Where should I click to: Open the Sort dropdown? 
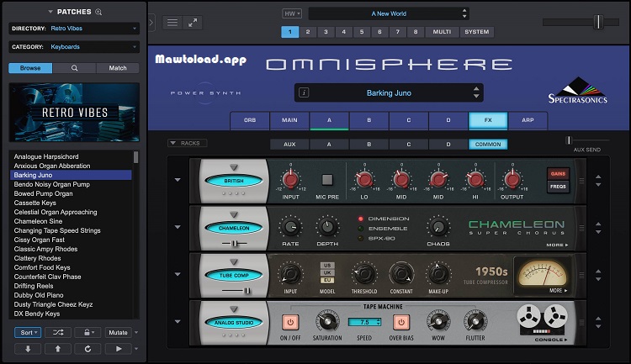tap(28, 332)
